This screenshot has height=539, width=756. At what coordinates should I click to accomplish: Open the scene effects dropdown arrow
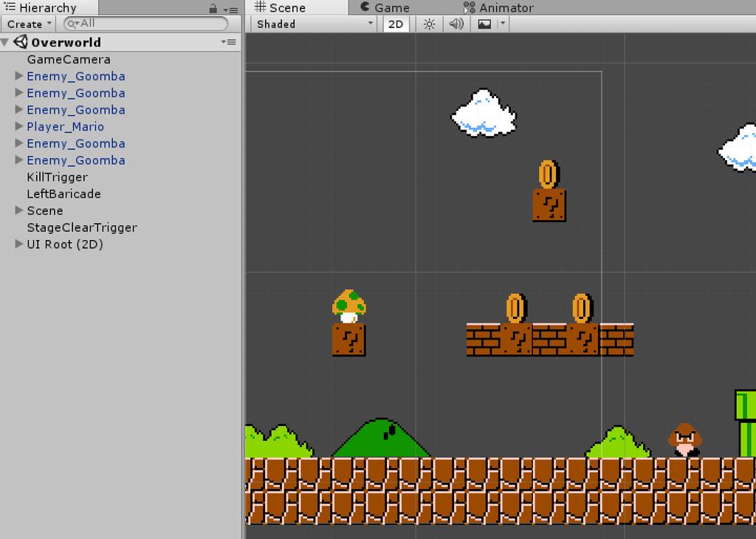503,23
